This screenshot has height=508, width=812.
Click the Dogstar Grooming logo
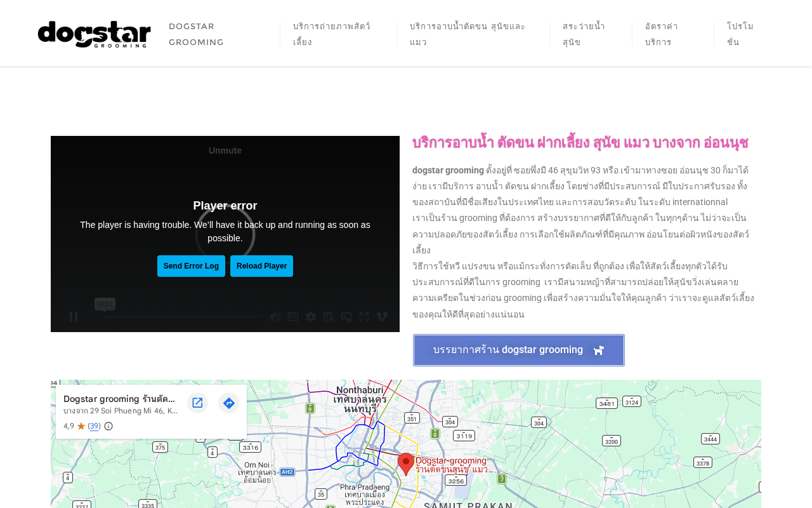point(95,34)
